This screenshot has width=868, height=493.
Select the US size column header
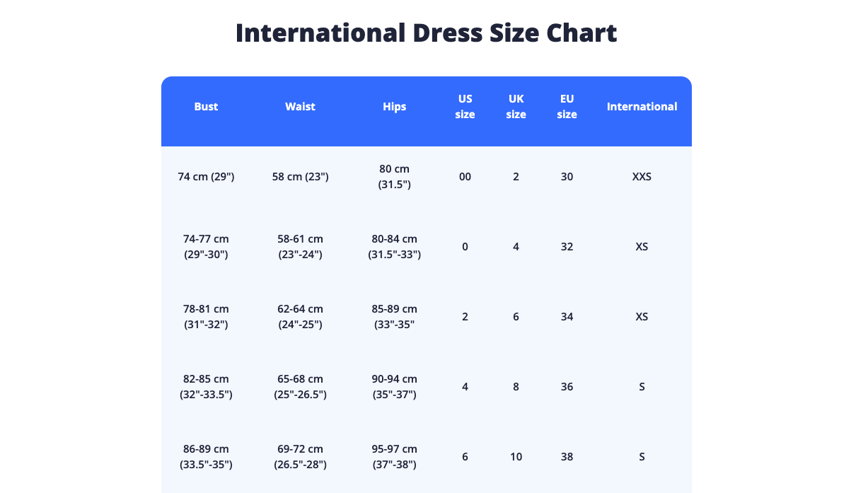point(465,107)
